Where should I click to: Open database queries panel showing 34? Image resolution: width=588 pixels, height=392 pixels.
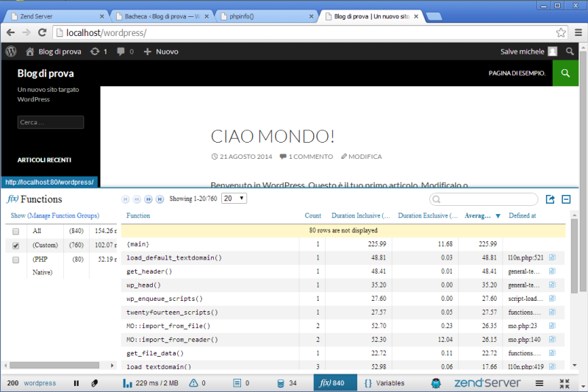point(287,383)
